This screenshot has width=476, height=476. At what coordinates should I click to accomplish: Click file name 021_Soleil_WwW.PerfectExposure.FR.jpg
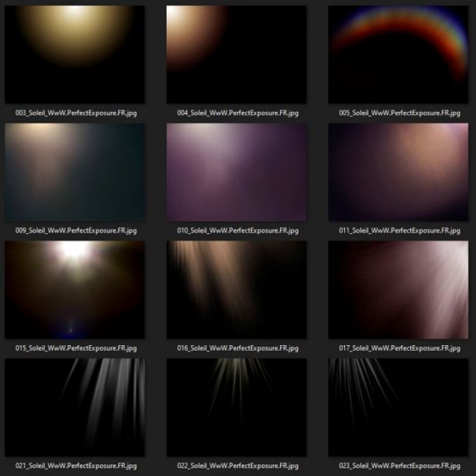click(x=76, y=465)
